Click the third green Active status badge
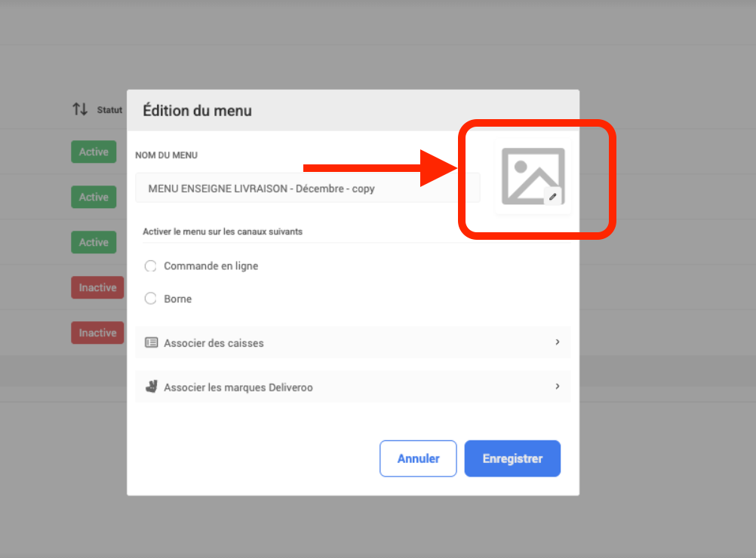756x558 pixels. 94,243
